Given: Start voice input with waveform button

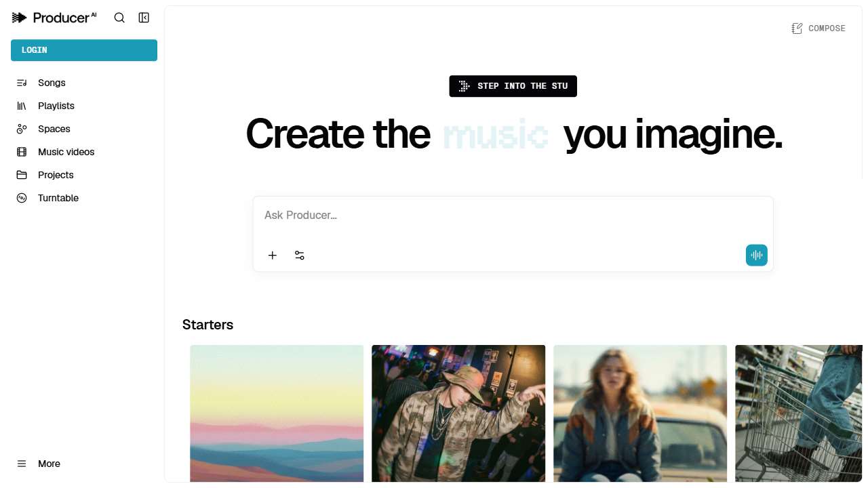Looking at the screenshot, I should coord(757,256).
